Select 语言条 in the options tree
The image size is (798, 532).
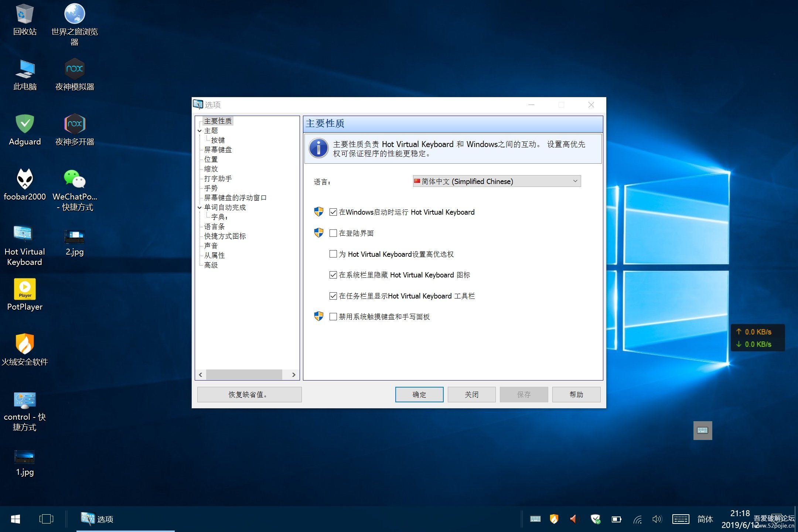tap(214, 227)
